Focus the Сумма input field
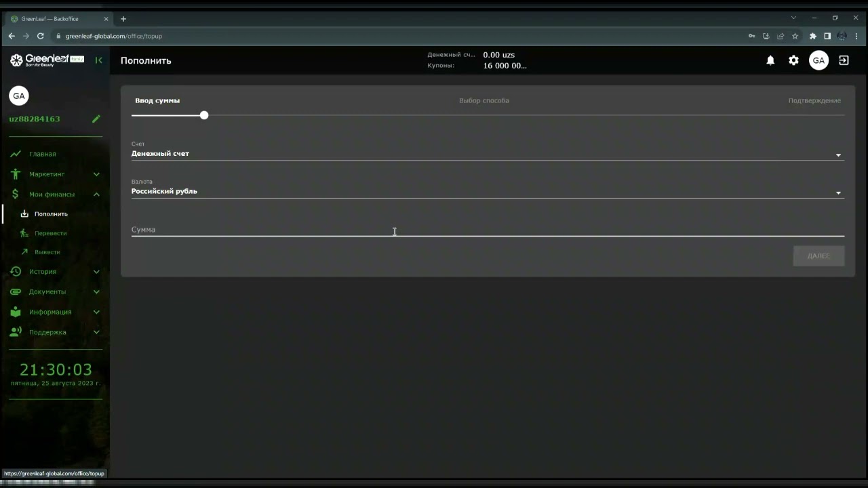The width and height of the screenshot is (868, 488). (488, 230)
